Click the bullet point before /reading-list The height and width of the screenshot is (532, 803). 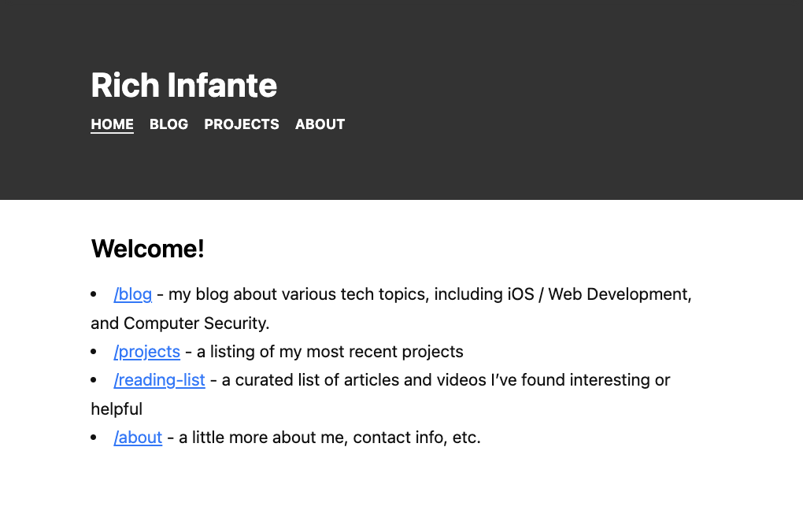click(x=94, y=380)
